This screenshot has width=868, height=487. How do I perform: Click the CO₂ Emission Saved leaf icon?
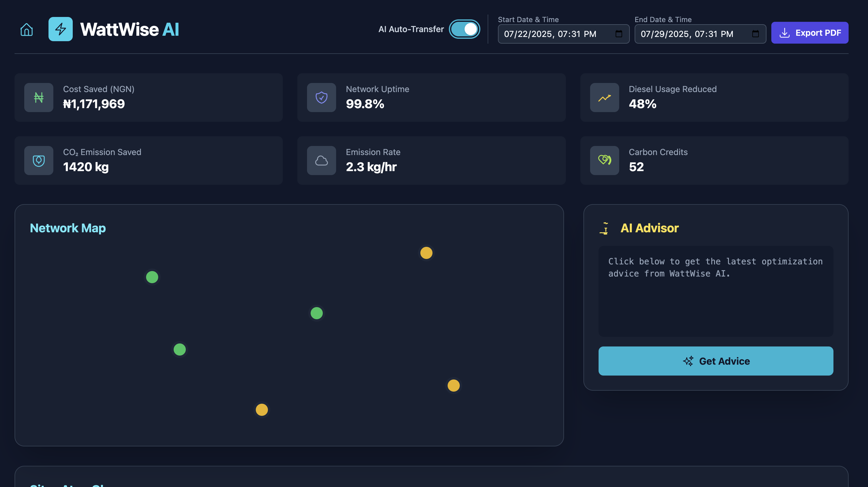point(39,161)
